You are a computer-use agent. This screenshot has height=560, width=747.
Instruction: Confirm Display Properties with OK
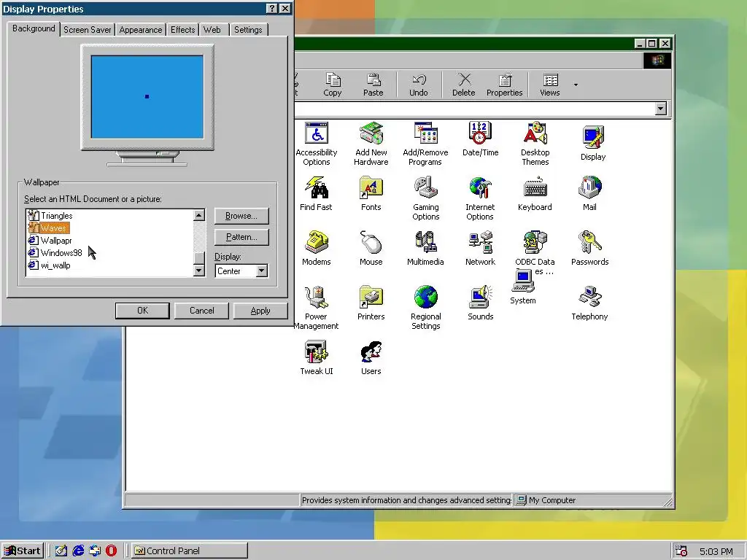click(x=142, y=311)
